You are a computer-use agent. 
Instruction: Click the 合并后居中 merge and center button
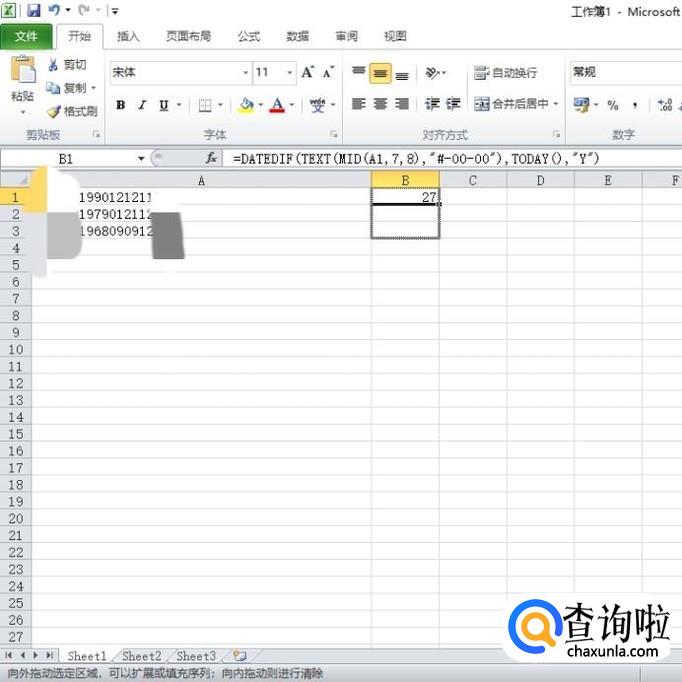[511, 104]
